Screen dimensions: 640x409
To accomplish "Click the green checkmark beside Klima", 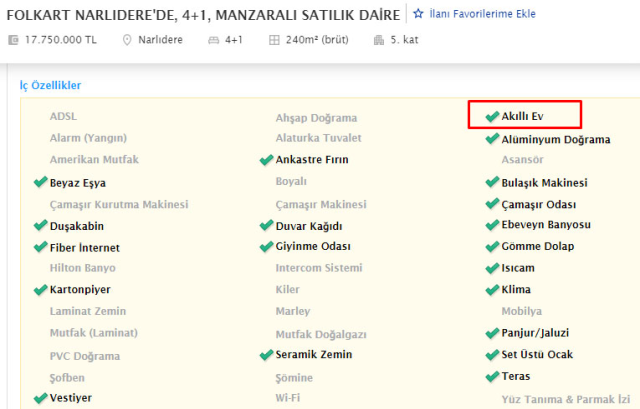I will click(x=492, y=290).
